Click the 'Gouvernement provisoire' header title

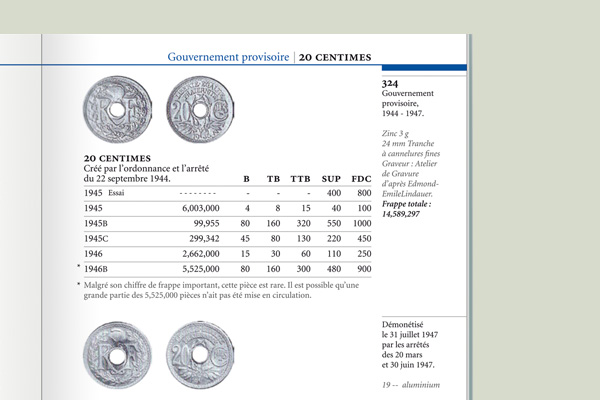coord(228,57)
